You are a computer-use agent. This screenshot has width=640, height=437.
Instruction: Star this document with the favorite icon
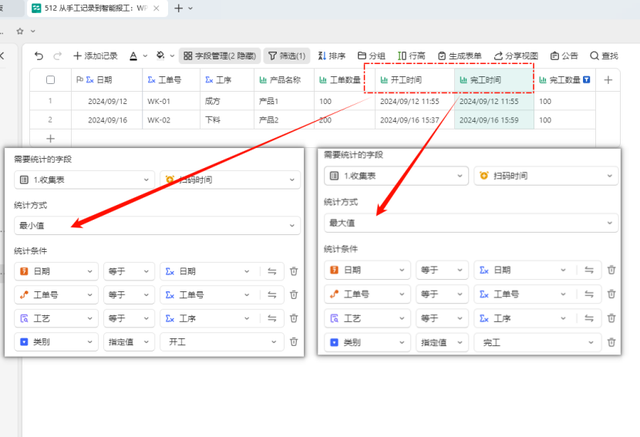[20, 31]
